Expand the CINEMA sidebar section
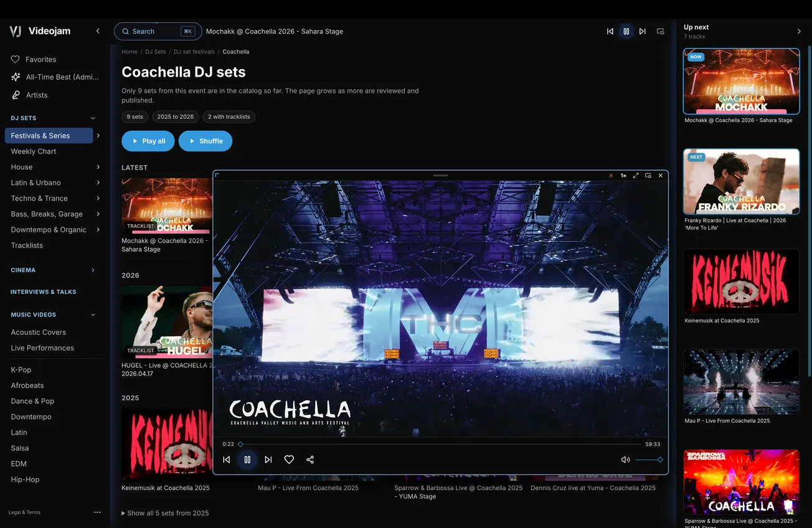The width and height of the screenshot is (812, 528). pyautogui.click(x=93, y=270)
